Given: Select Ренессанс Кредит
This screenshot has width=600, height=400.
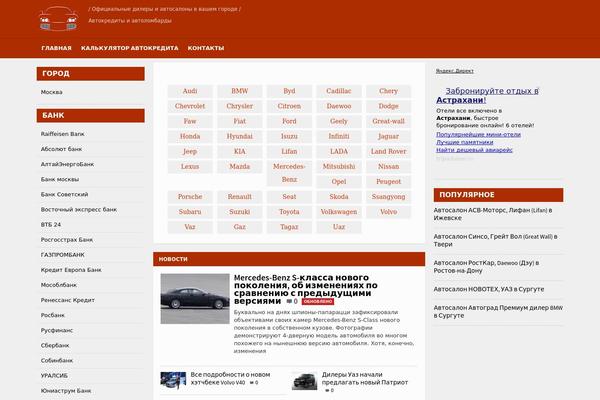Looking at the screenshot, I should [67, 300].
